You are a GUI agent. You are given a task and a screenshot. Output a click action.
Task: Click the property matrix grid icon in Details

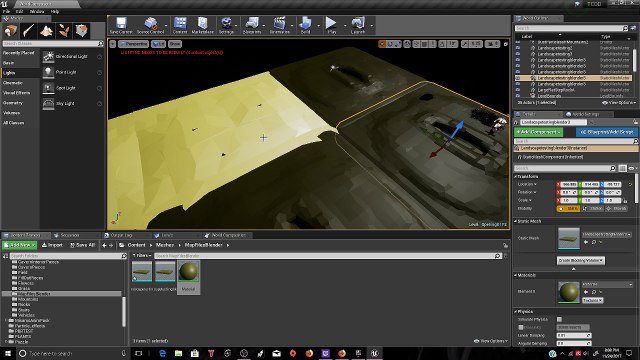(622, 168)
